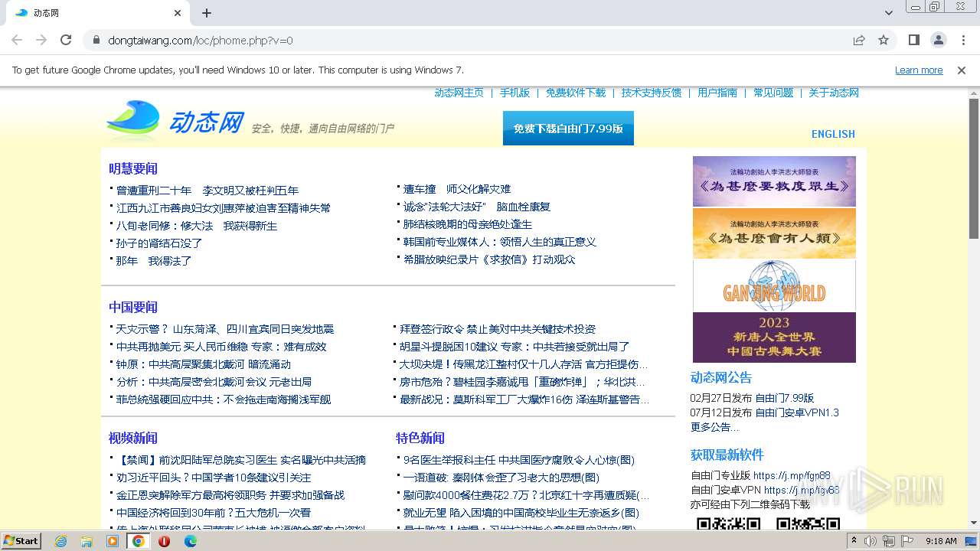Open the Opera icon in the taskbar
Image resolution: width=980 pixels, height=551 pixels.
point(164,541)
